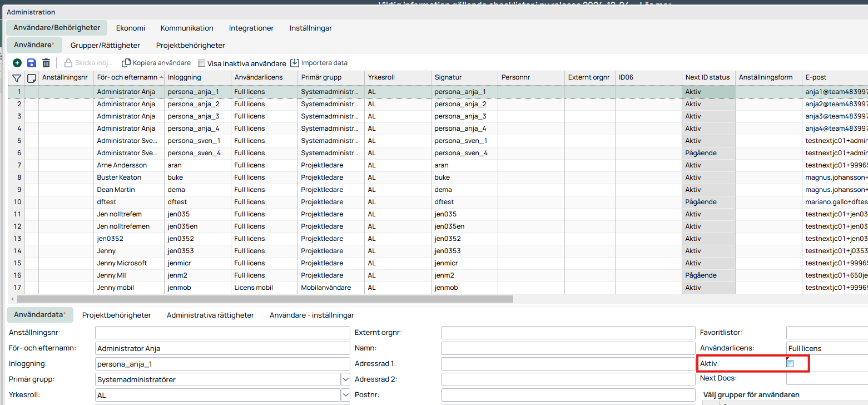Click Kopiera användare copy icon button
This screenshot has height=405, width=868.
click(156, 63)
